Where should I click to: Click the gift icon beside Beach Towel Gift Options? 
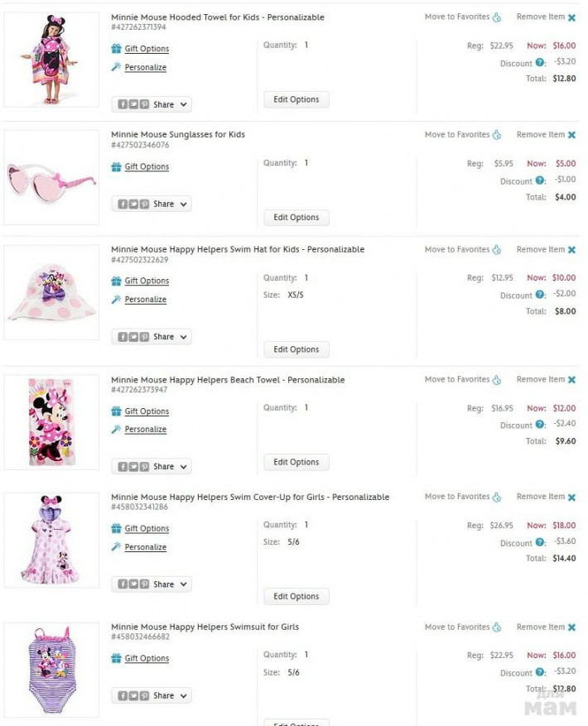[116, 411]
